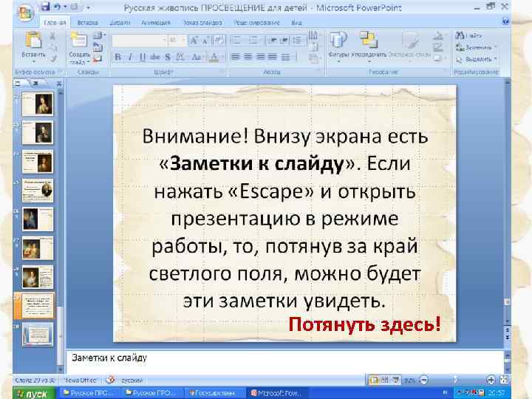
Task: Open the Вид tab
Action: [x=296, y=23]
